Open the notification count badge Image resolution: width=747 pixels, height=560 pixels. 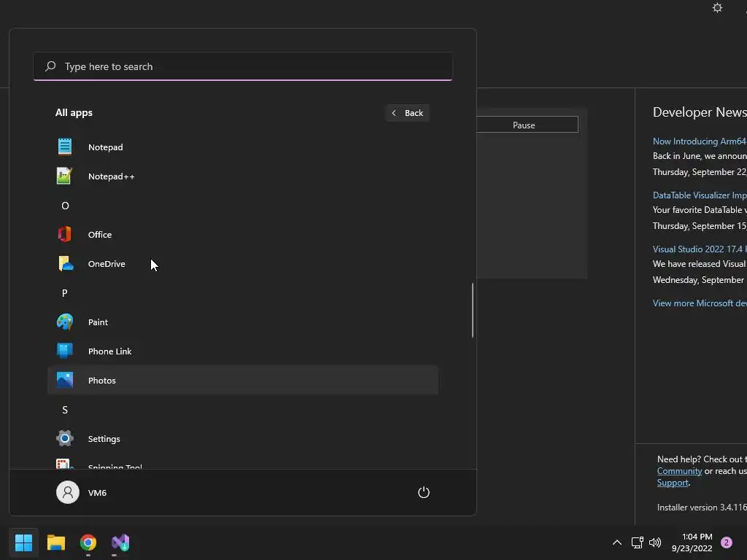pos(727,542)
